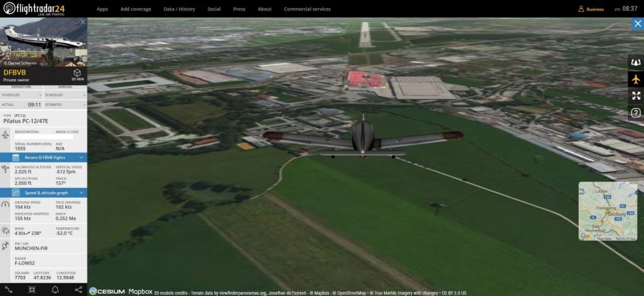Toggle fullscreen with the expand arrows icon
Viewport: 644px width, 296px height.
click(x=636, y=96)
